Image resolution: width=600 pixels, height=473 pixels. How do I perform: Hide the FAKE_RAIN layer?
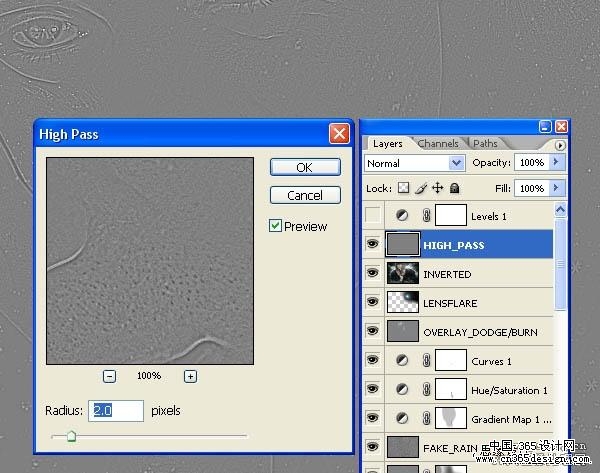[373, 447]
